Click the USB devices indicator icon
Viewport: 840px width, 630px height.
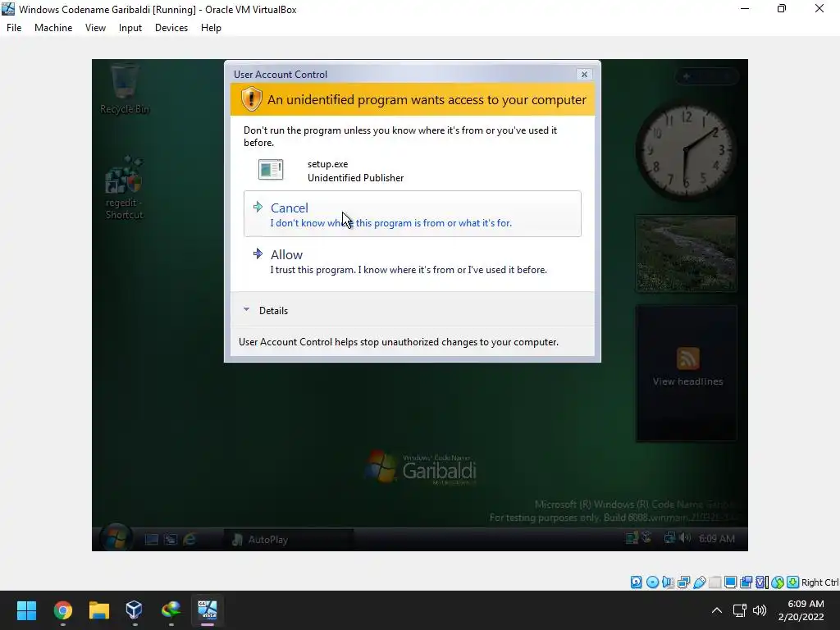click(x=699, y=582)
